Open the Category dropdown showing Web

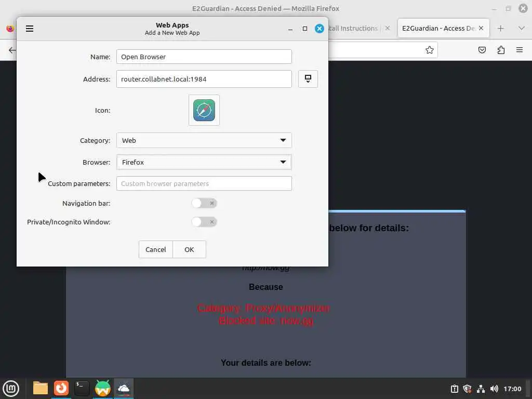(x=204, y=140)
